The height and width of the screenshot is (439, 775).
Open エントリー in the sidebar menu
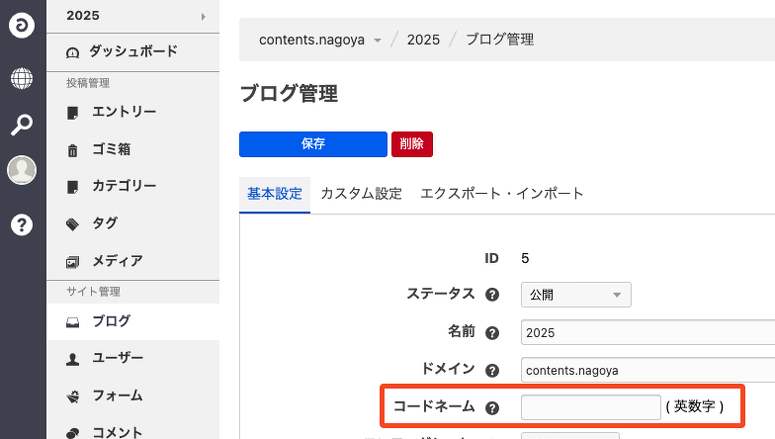123,112
